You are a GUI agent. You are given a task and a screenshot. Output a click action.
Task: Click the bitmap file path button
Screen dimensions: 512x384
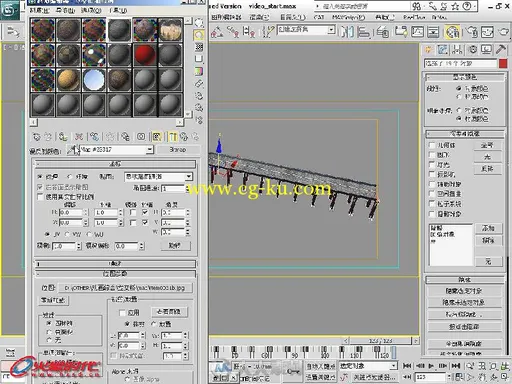point(125,288)
